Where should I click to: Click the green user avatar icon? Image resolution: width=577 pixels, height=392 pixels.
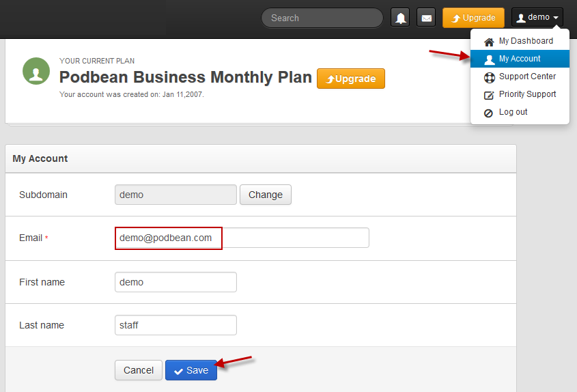(x=36, y=71)
